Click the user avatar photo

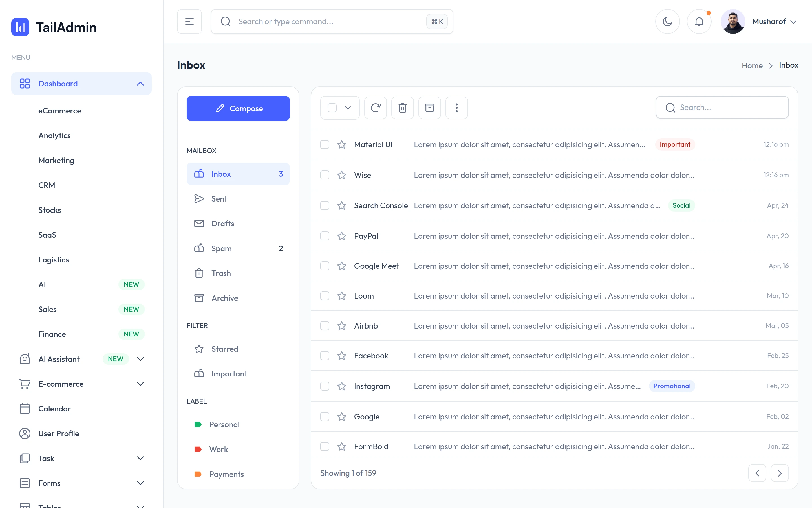(x=733, y=21)
